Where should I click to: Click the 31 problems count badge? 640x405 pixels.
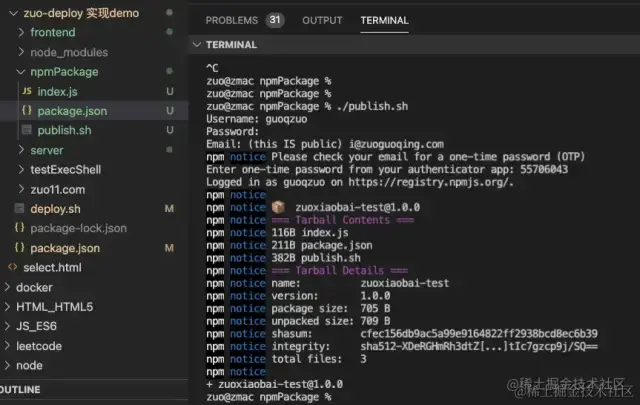[x=275, y=20]
